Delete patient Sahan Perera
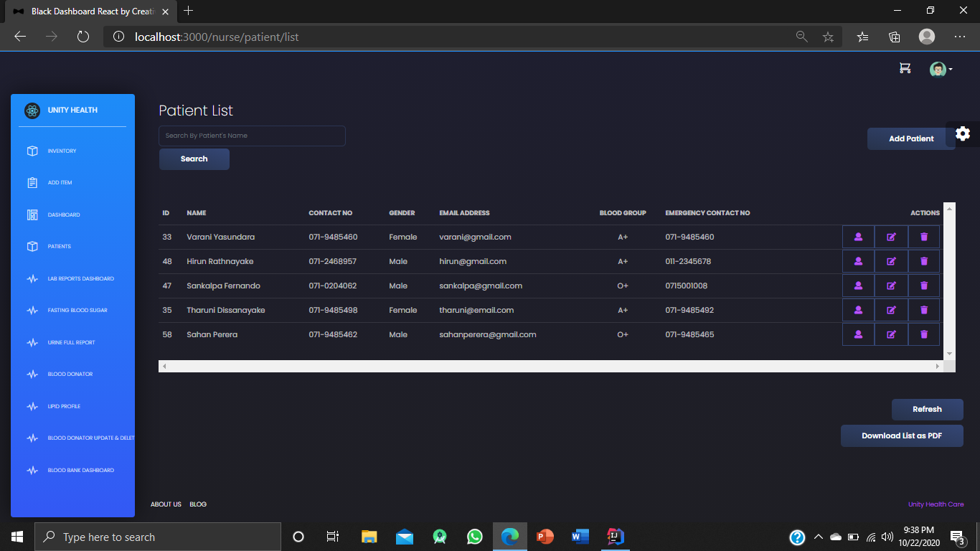This screenshot has height=551, width=980. coord(924,334)
